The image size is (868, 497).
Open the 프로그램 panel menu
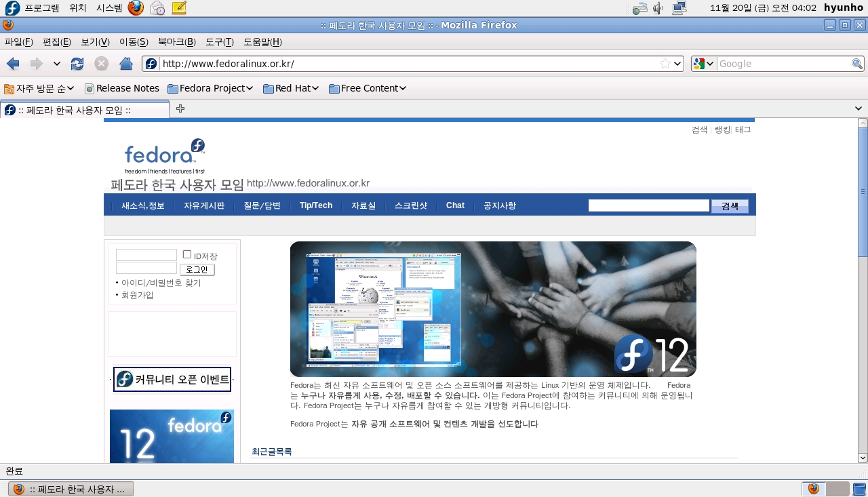[x=42, y=8]
